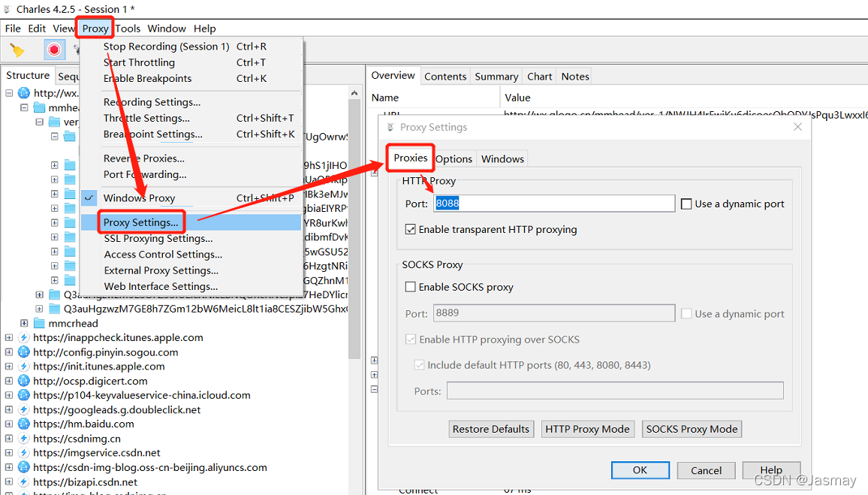
Task: Open the Summary tab
Action: click(x=496, y=77)
